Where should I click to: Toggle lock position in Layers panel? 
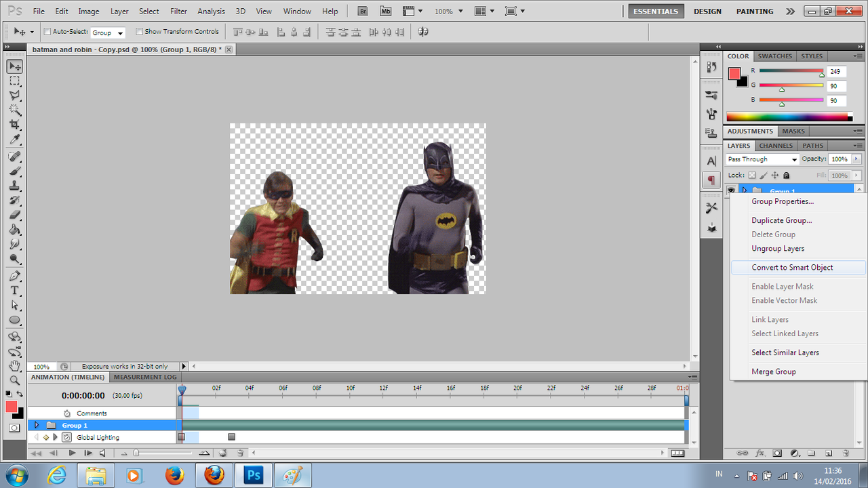click(775, 176)
